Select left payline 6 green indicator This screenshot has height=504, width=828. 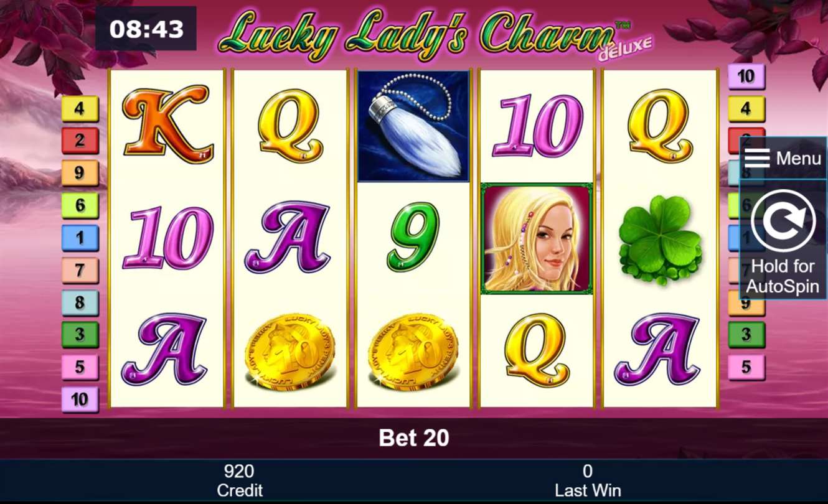(80, 205)
